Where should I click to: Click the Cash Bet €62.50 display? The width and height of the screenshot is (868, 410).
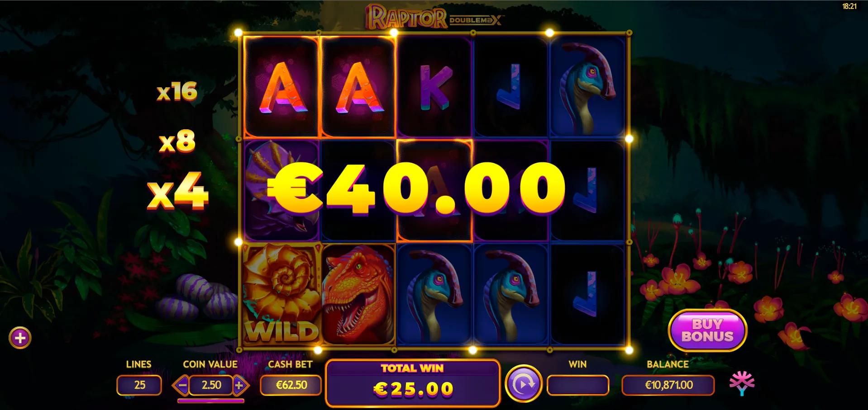(x=291, y=385)
